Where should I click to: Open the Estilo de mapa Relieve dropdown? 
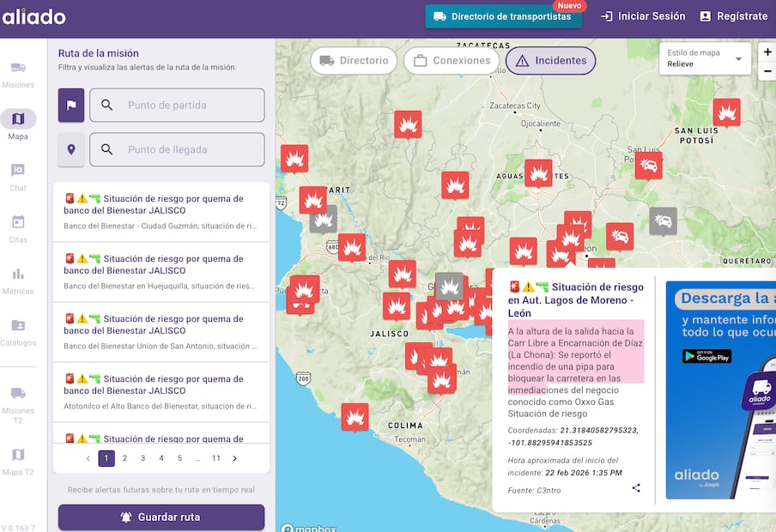[705, 60]
